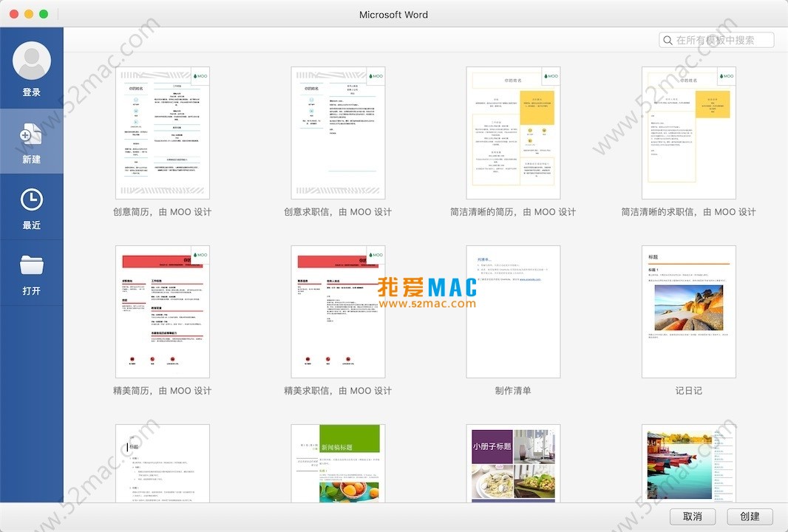The height and width of the screenshot is (532, 788).
Task: Click the 登录 label in sidebar
Action: tap(32, 92)
